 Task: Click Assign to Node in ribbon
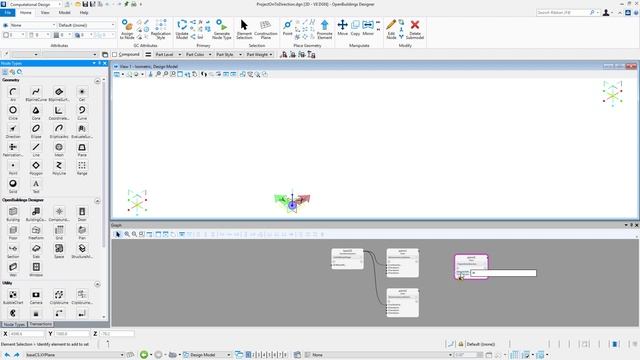click(x=127, y=29)
